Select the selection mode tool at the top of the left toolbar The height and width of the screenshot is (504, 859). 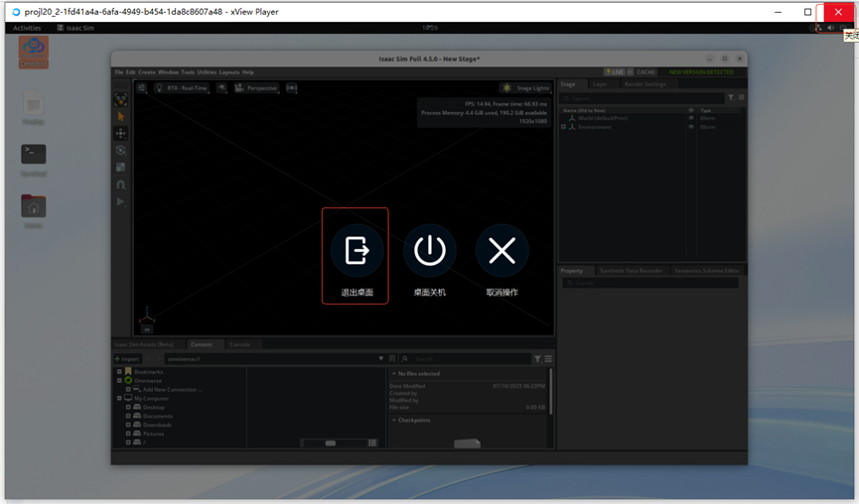pyautogui.click(x=120, y=99)
